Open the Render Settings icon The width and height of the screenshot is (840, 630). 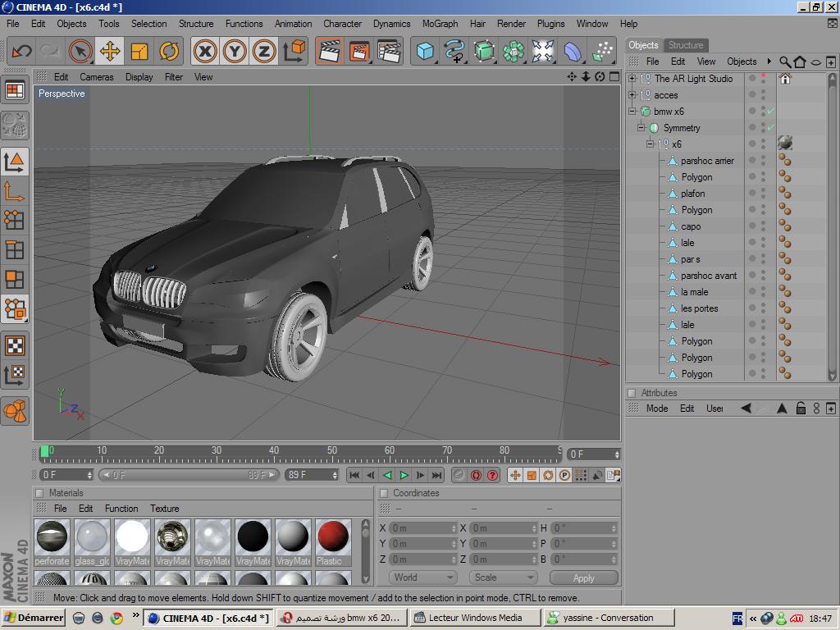coord(390,52)
